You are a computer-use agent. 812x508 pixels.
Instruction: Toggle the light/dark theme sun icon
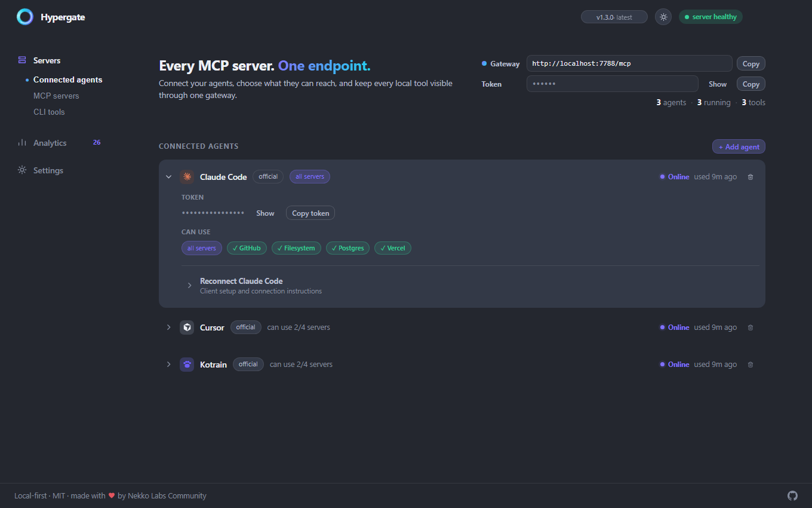point(663,17)
